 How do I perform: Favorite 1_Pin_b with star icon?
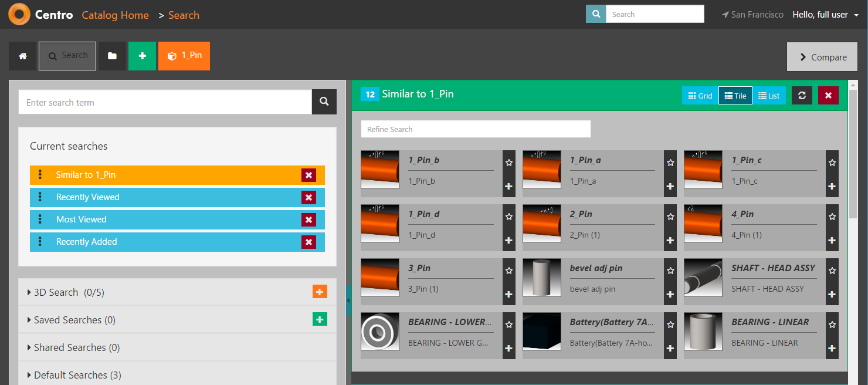click(508, 163)
